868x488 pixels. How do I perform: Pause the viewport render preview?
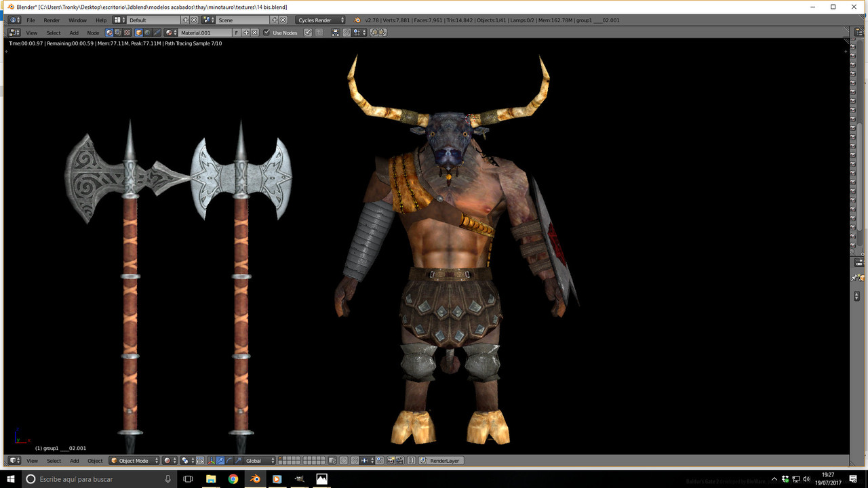click(x=411, y=461)
